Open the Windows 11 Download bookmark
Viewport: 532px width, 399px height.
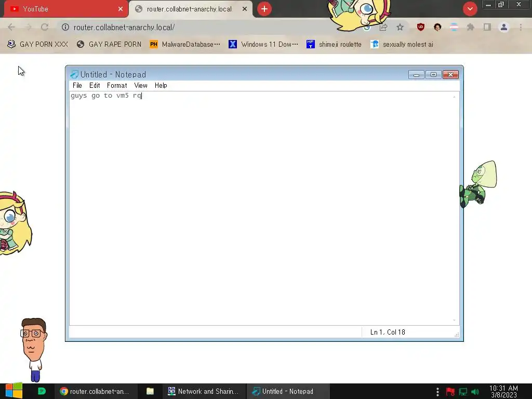click(x=263, y=45)
